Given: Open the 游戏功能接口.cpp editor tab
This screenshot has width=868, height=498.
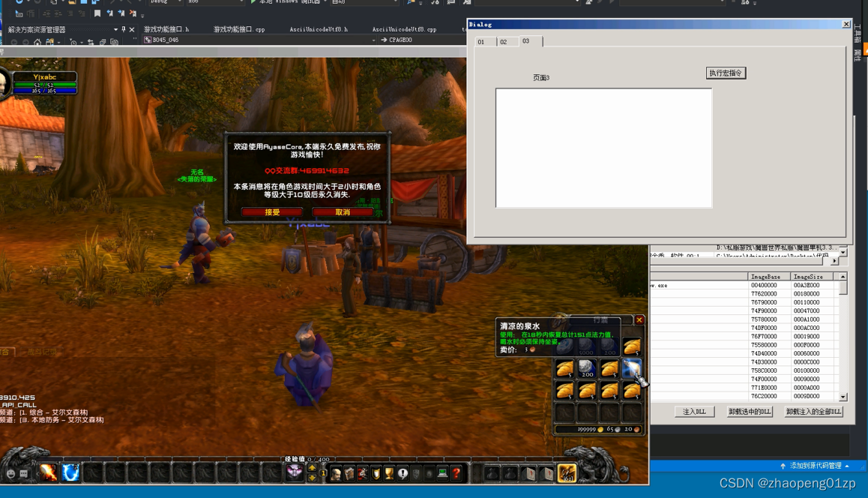Looking at the screenshot, I should (239, 29).
